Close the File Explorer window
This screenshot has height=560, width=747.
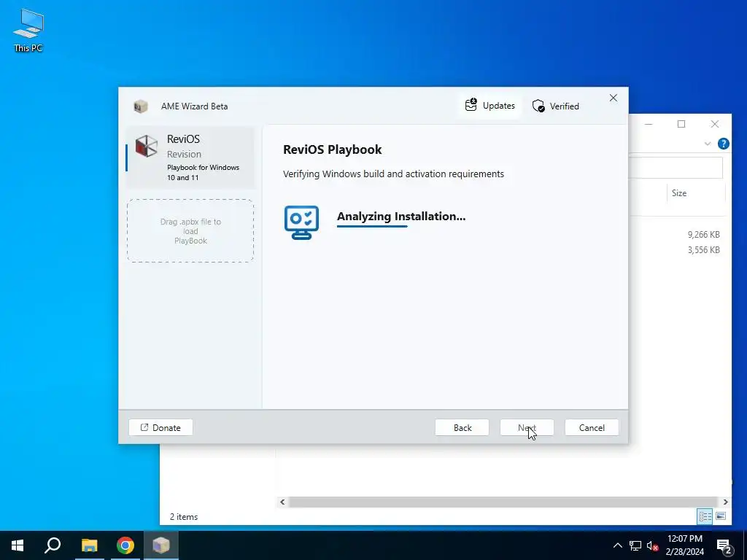tap(715, 124)
